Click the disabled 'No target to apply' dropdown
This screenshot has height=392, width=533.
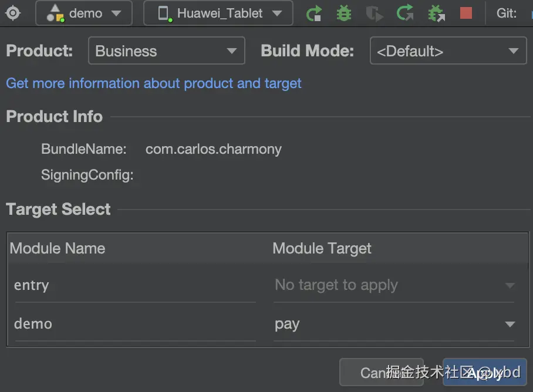click(394, 286)
